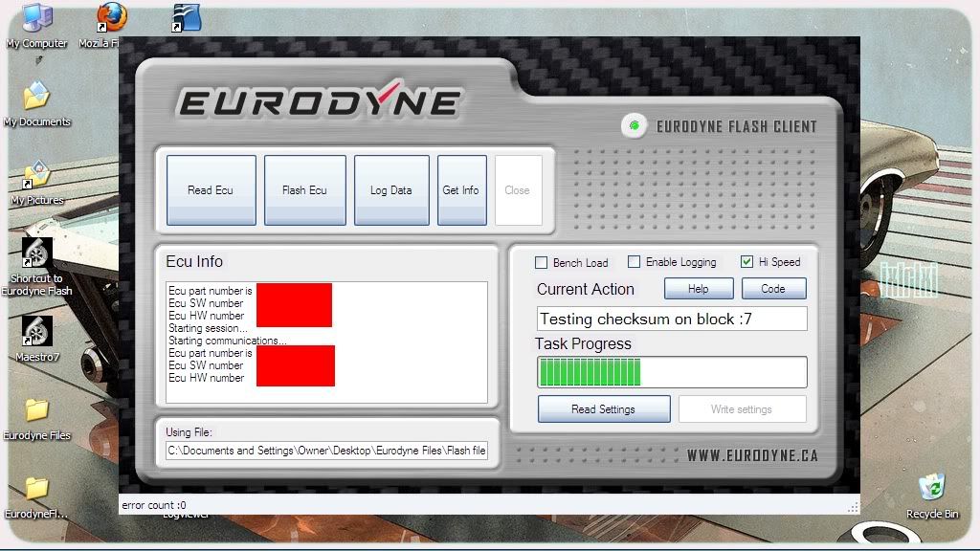Open the Log Data function
The image size is (980, 551).
(x=391, y=190)
